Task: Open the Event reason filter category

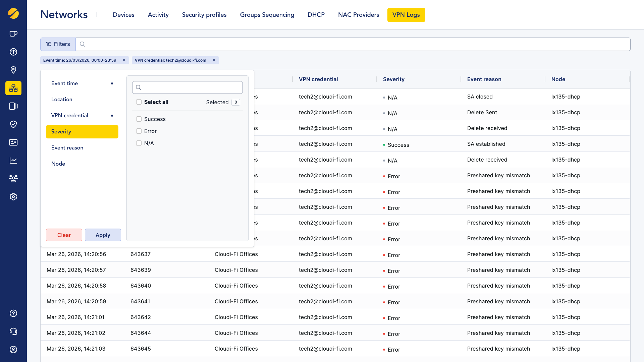Action: 67,148
